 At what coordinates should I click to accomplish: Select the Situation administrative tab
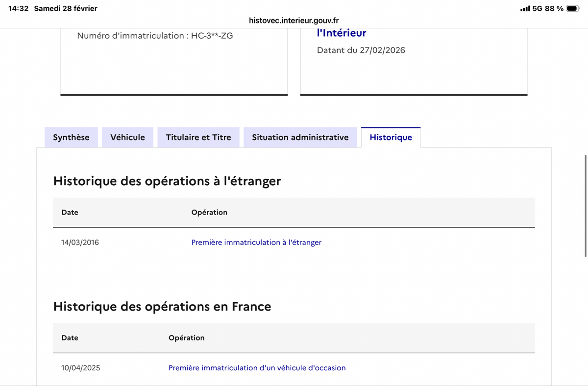click(300, 137)
